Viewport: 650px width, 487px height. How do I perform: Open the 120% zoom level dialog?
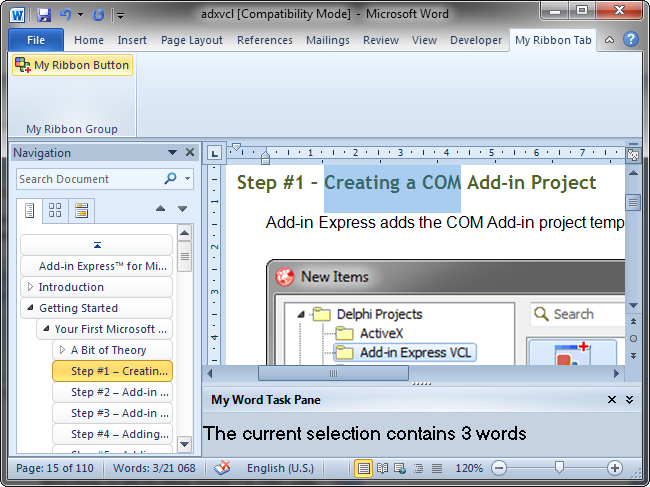(x=469, y=468)
